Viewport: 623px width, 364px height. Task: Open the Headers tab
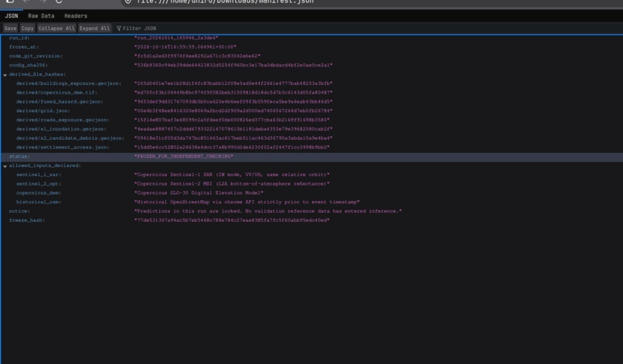(x=76, y=16)
